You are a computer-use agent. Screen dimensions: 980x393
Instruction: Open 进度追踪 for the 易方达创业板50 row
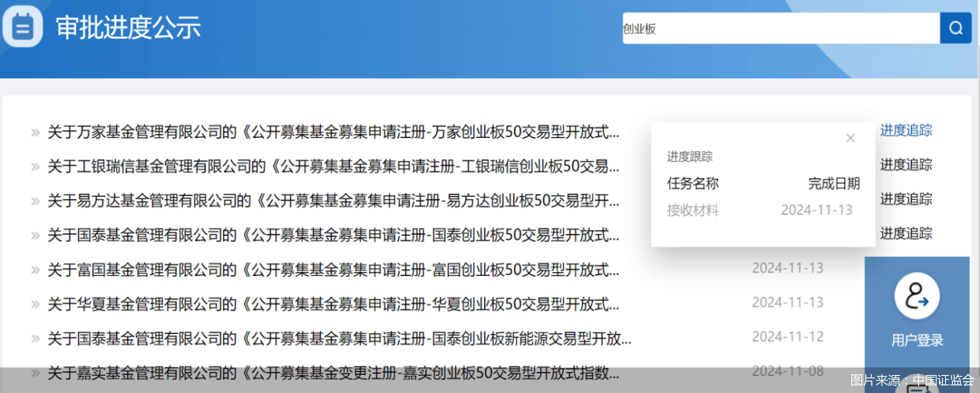pyautogui.click(x=906, y=198)
